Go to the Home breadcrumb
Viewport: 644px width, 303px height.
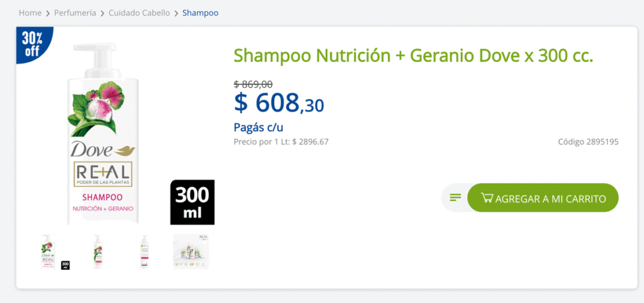point(30,13)
